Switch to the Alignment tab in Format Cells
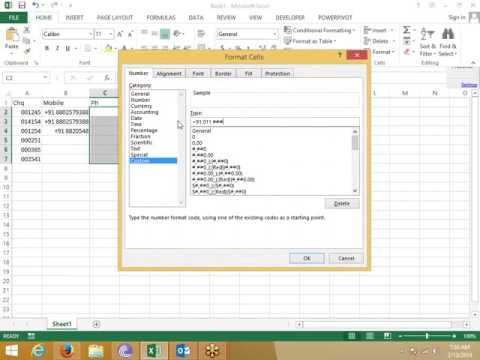 (x=169, y=74)
